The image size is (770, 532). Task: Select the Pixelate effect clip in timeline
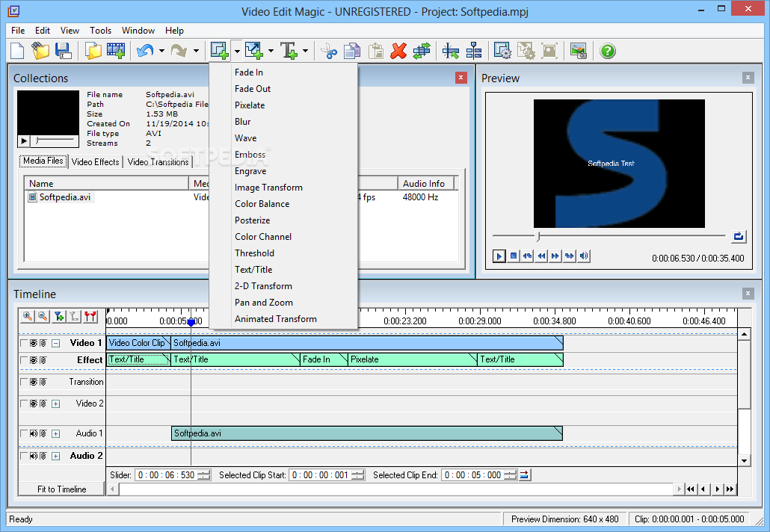tap(412, 359)
